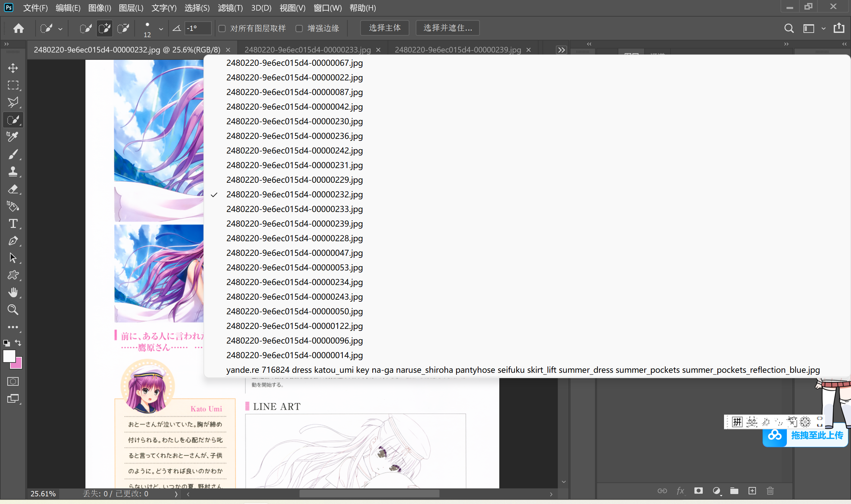Select the Eyedropper tool
Viewport: 851px width, 504px height.
tap(13, 137)
